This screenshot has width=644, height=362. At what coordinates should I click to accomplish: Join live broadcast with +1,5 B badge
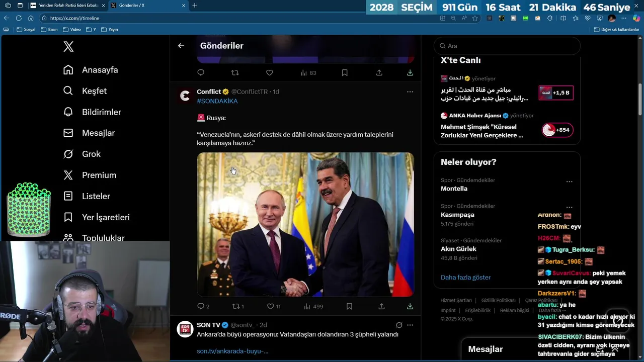click(x=556, y=93)
